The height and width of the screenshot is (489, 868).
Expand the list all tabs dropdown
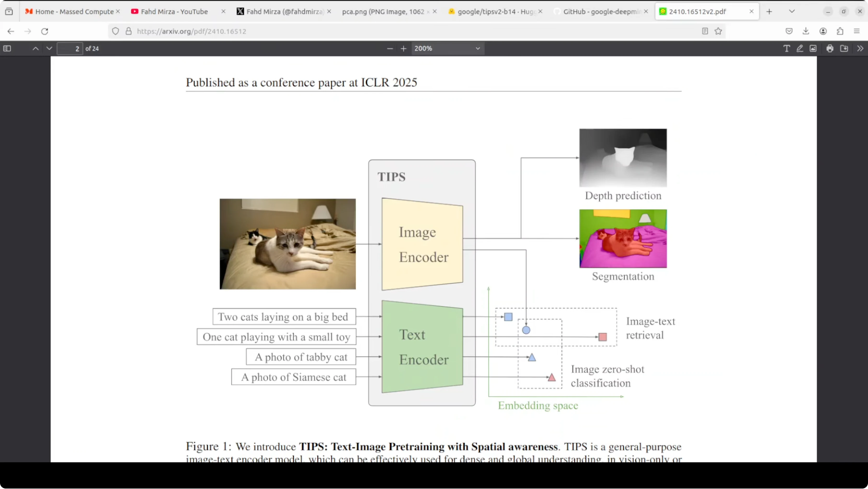792,12
